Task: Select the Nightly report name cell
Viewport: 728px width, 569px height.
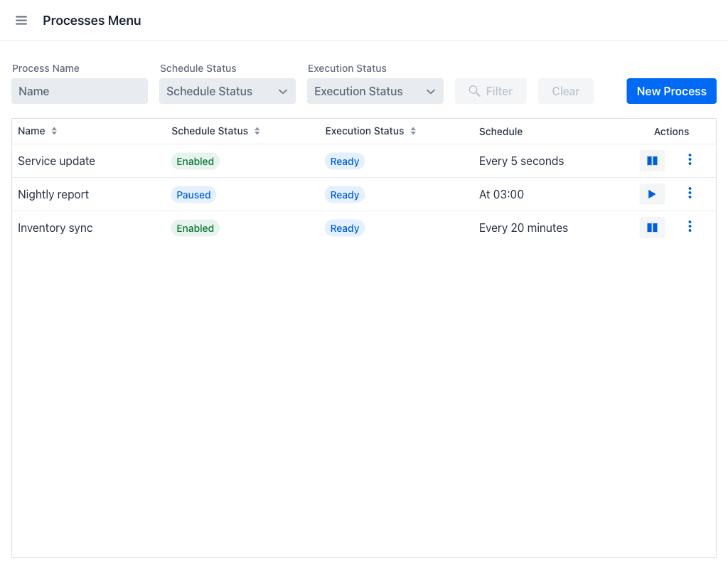Action: tap(53, 195)
